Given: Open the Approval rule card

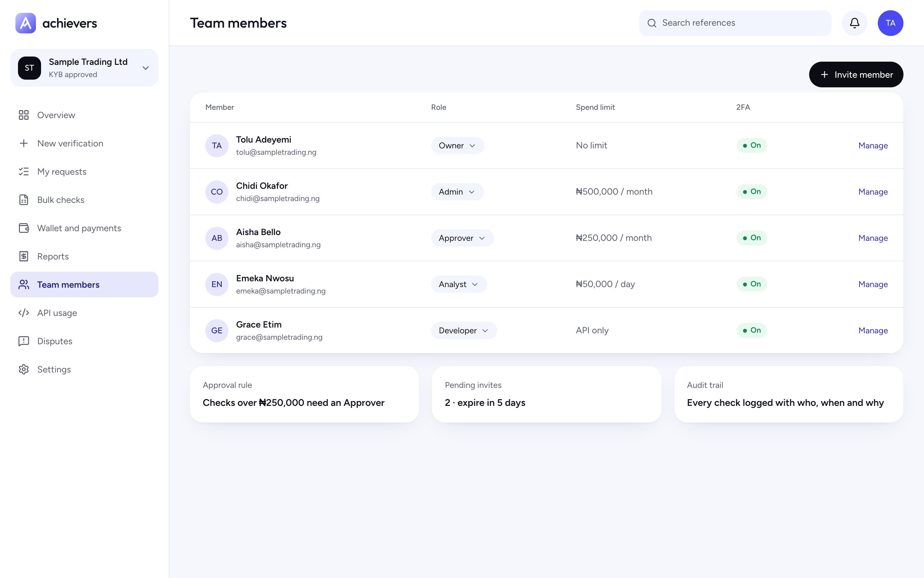Looking at the screenshot, I should pyautogui.click(x=304, y=395).
